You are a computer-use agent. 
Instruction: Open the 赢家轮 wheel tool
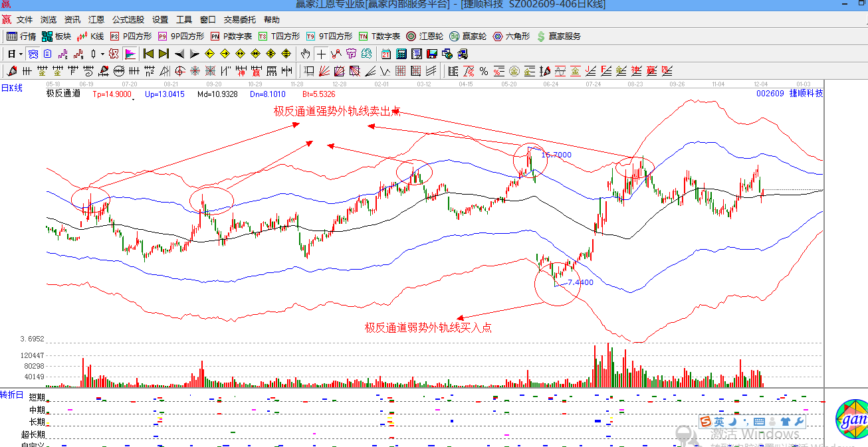click(468, 37)
